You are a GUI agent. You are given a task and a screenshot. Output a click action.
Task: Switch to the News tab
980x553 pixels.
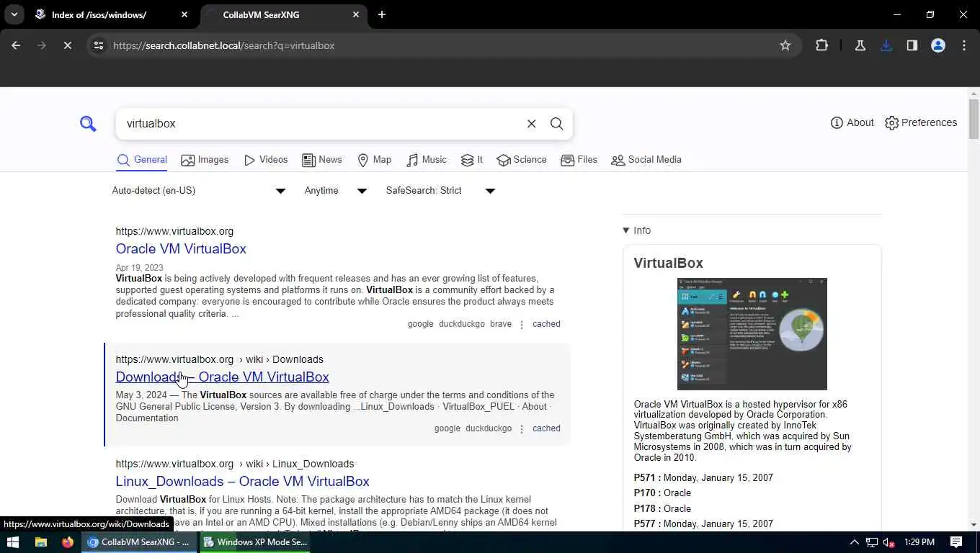(322, 160)
